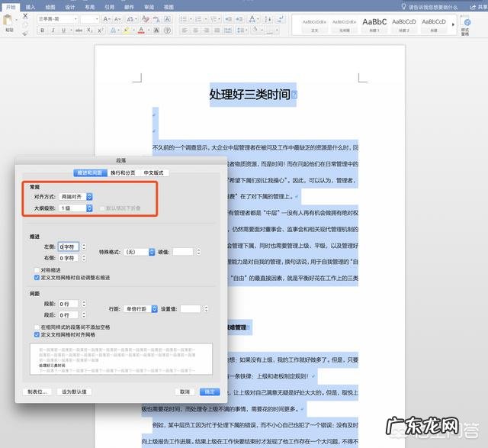This screenshot has width=488, height=448.
Task: Click the increase indent icon
Action: [x=239, y=19]
